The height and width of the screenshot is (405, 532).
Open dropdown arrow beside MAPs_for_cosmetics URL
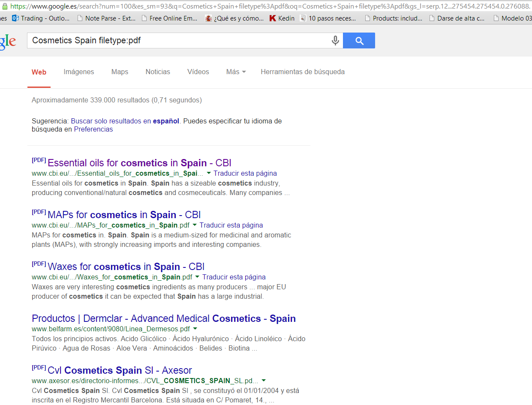click(195, 225)
